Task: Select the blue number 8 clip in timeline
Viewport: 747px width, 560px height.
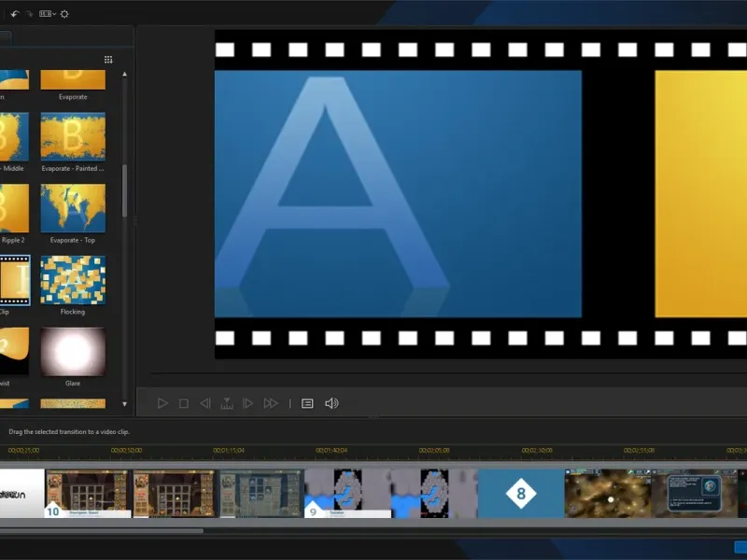Action: click(521, 493)
